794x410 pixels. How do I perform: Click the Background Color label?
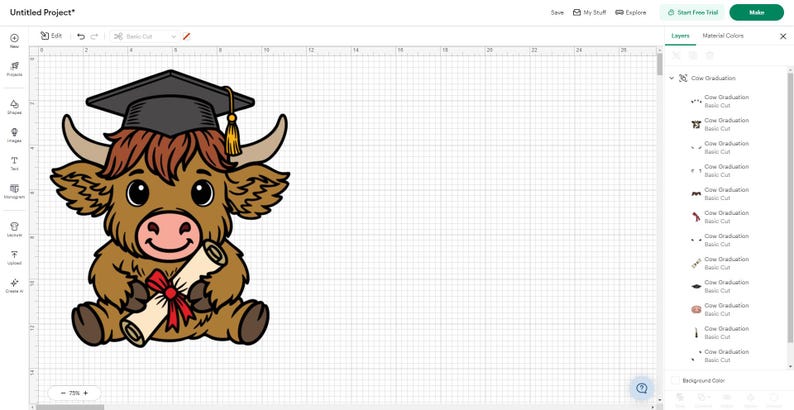pyautogui.click(x=703, y=381)
